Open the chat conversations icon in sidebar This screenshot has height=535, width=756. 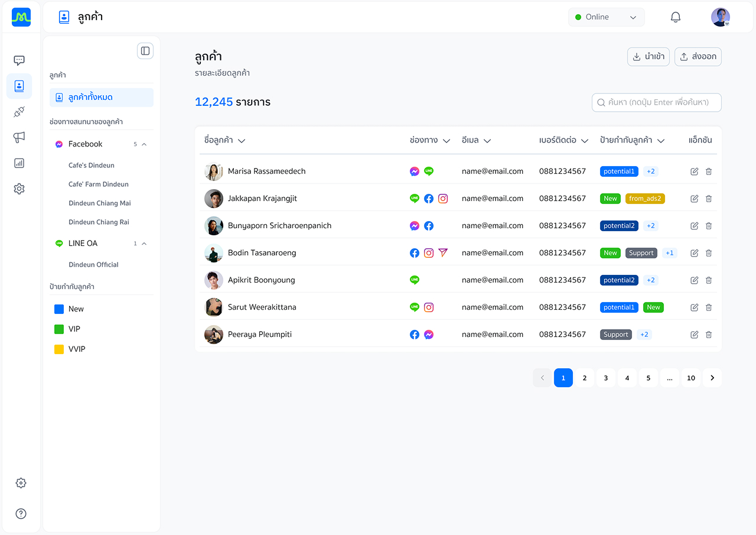coord(19,60)
